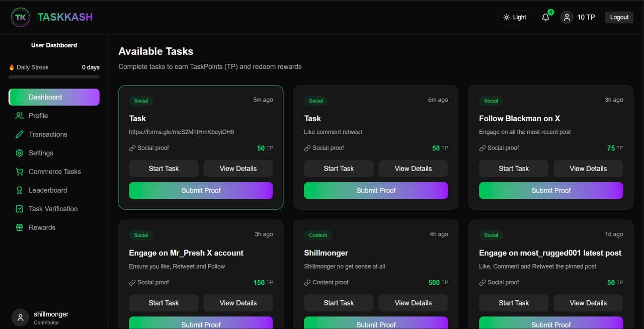This screenshot has height=329, width=644.
Task: Click the Leaderboard medal icon
Action: 20,190
